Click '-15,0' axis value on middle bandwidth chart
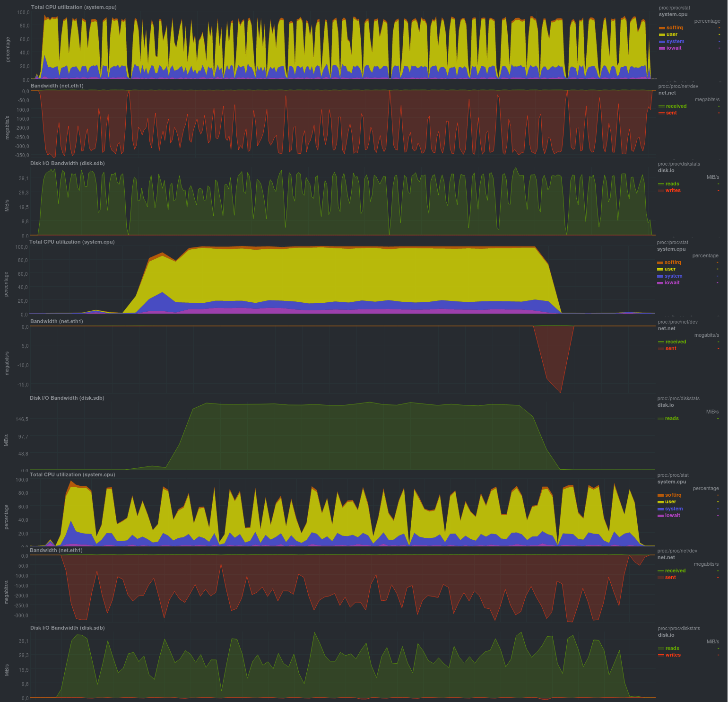The height and width of the screenshot is (702, 728). (x=23, y=385)
